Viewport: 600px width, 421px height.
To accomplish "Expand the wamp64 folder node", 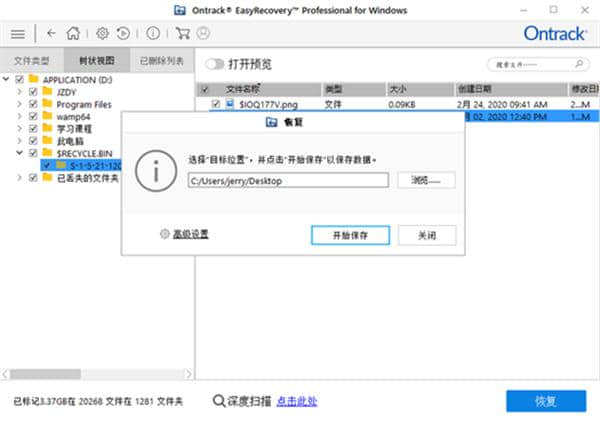I will point(20,116).
